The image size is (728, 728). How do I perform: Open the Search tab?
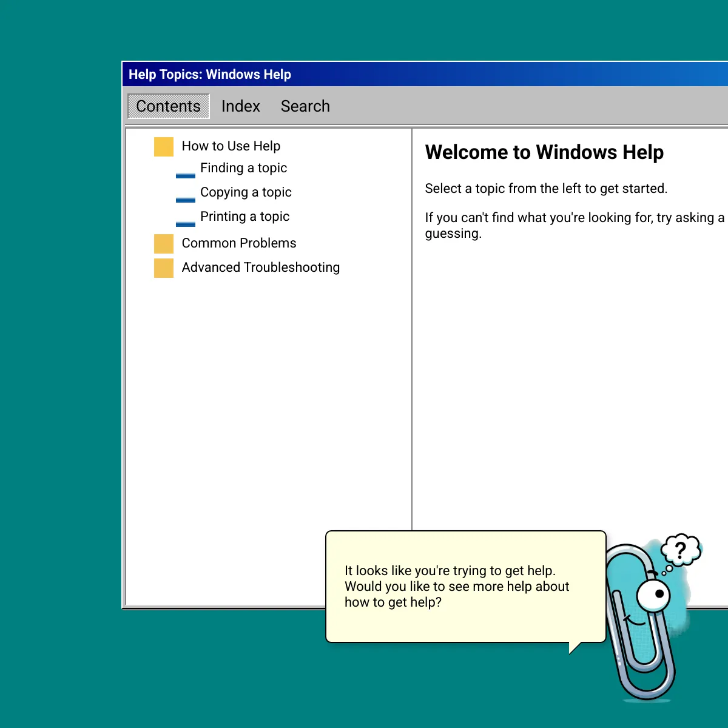click(x=305, y=106)
